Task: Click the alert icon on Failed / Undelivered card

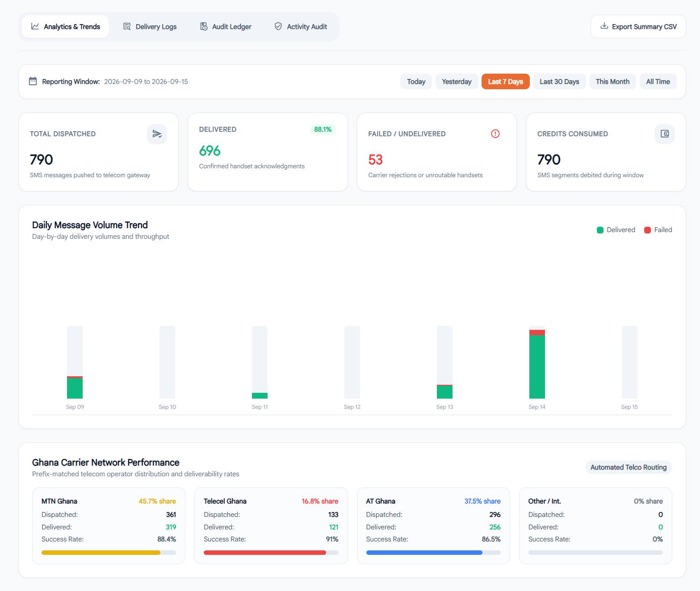Action: coord(495,133)
